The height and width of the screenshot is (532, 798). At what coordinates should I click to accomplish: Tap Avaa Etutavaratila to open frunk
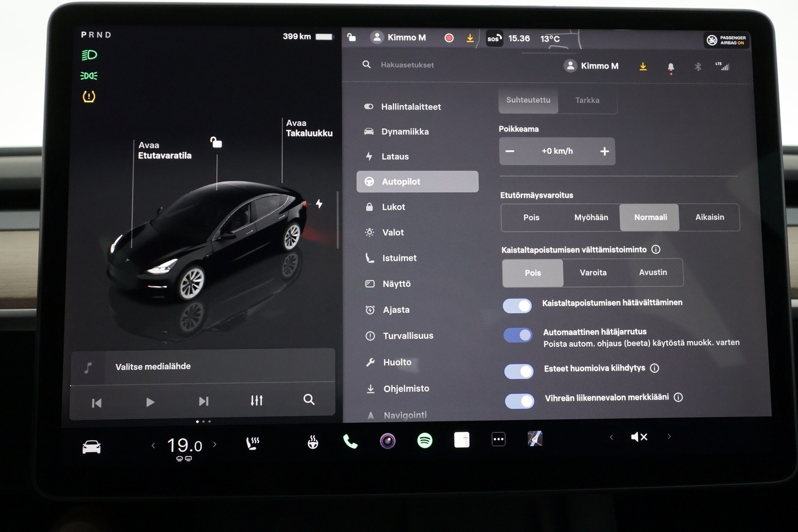click(x=164, y=150)
